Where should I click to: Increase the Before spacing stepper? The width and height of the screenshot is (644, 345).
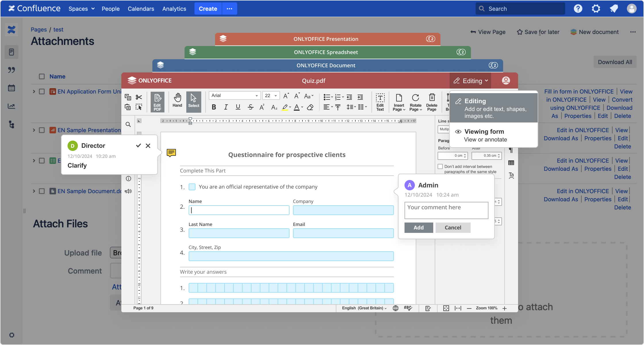465,154
